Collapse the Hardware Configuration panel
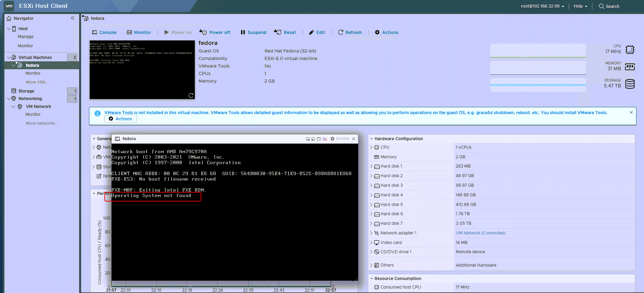The width and height of the screenshot is (644, 293). tap(371, 139)
